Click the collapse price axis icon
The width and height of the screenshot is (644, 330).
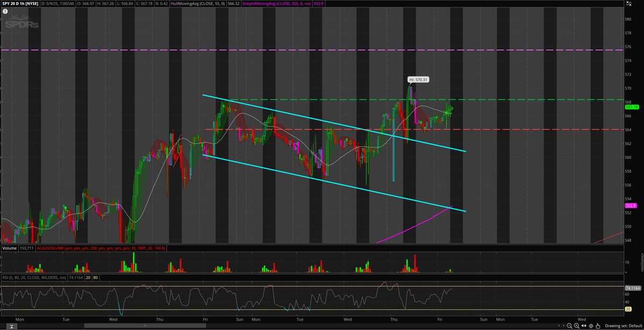point(629,4)
